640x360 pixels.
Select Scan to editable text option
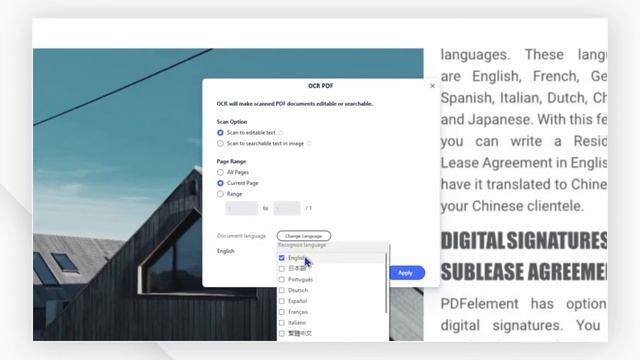[220, 133]
